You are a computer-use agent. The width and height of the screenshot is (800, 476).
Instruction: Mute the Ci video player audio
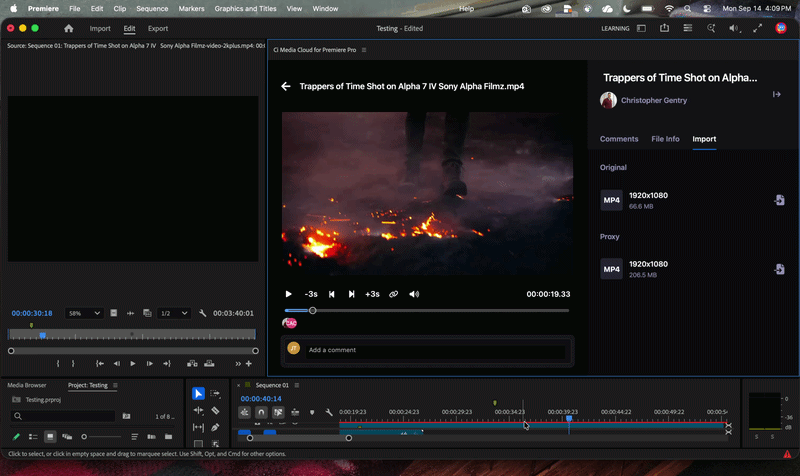coord(414,294)
